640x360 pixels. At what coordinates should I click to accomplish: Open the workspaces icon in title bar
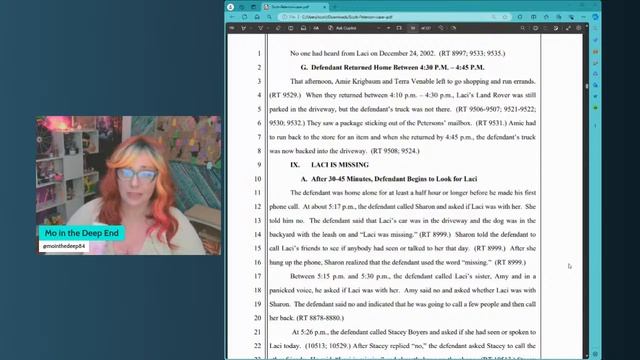[242, 7]
